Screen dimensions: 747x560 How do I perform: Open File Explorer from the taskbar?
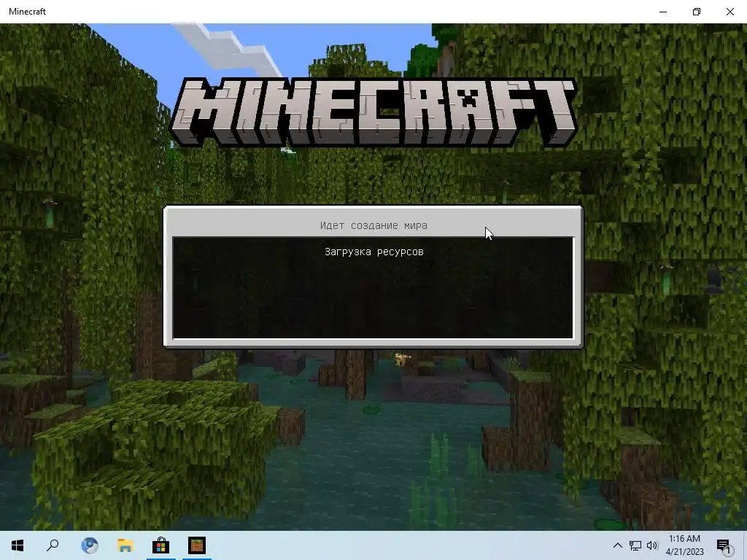point(125,545)
